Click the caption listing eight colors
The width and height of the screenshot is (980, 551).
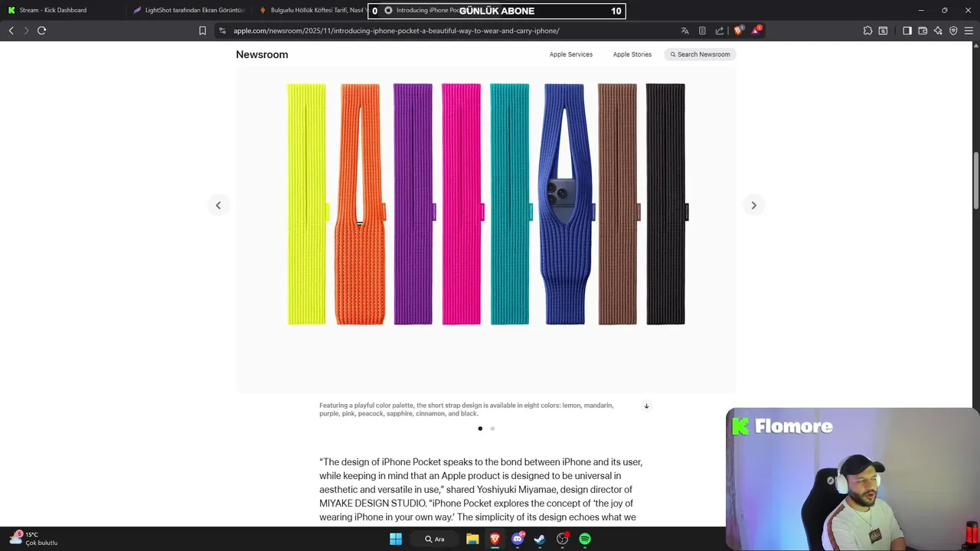click(466, 409)
